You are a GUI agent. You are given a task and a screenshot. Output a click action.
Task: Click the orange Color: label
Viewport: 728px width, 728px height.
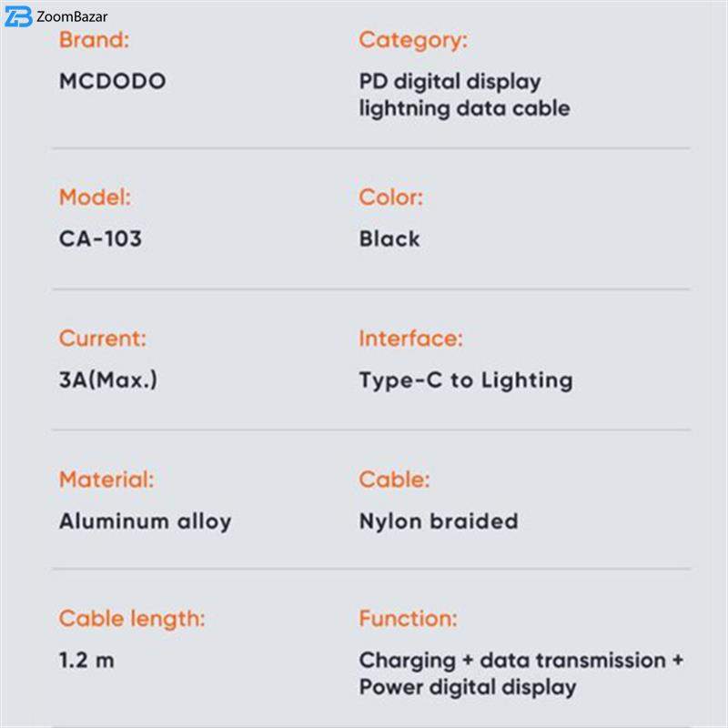pos(390,197)
